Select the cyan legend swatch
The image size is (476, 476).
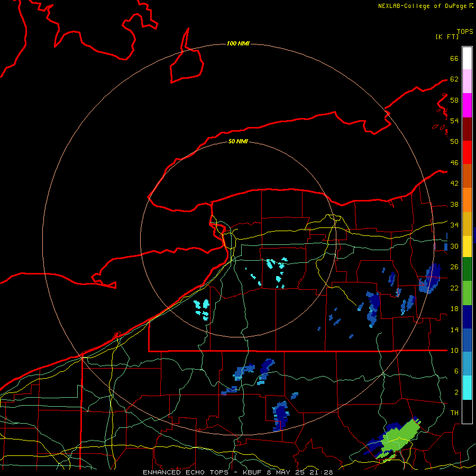(x=467, y=388)
